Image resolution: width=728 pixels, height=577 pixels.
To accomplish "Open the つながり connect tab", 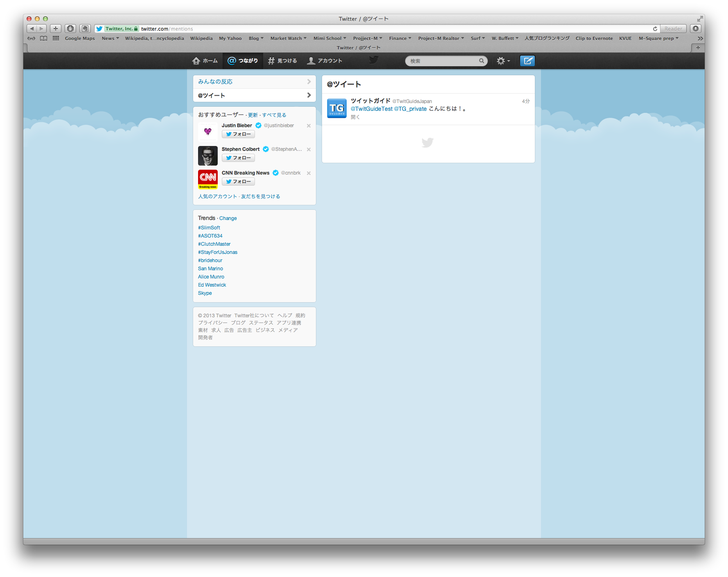I will pyautogui.click(x=243, y=61).
